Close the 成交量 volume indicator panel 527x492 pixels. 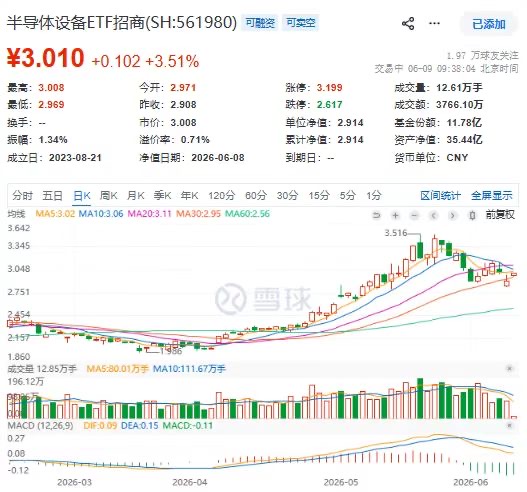(x=510, y=369)
